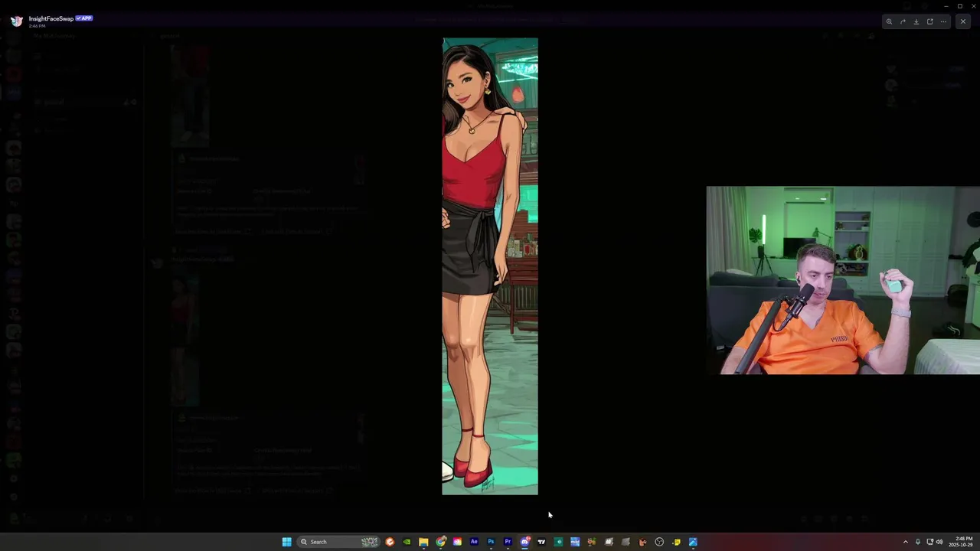Open File Explorer from taskbar
The width and height of the screenshot is (980, 551).
tap(423, 542)
